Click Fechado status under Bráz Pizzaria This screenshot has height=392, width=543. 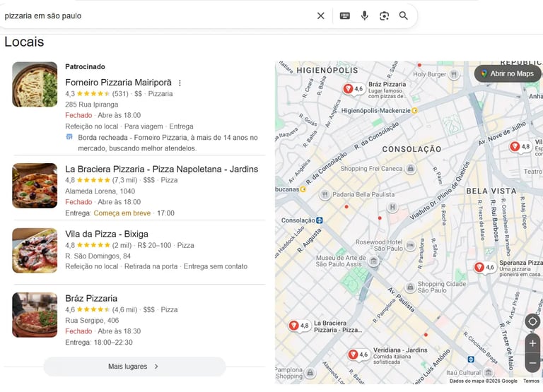78,331
